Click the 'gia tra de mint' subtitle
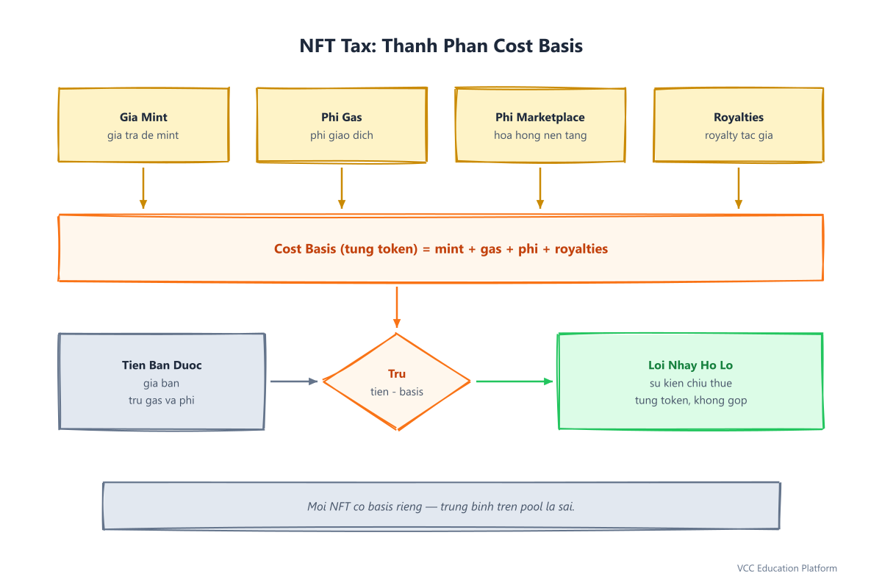Image resolution: width=882 pixels, height=588 pixels. click(143, 135)
